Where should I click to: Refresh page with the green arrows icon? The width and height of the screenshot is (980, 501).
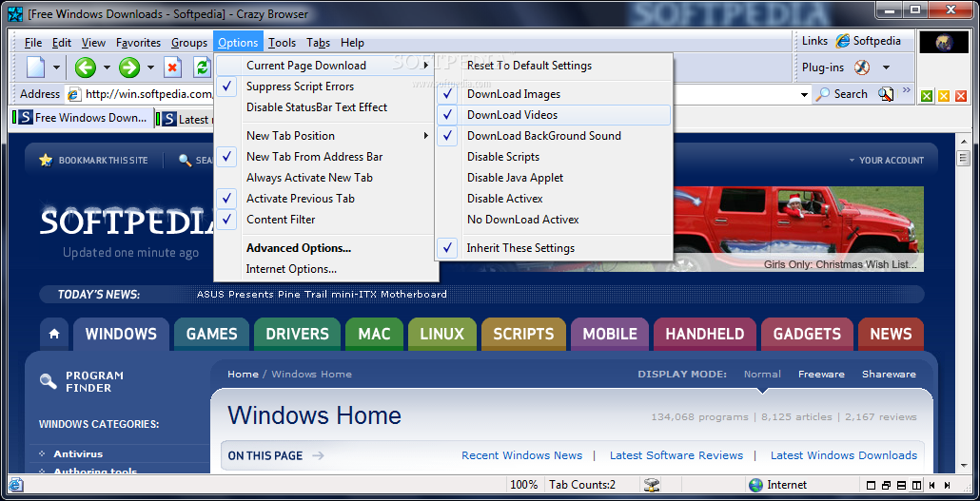point(202,67)
